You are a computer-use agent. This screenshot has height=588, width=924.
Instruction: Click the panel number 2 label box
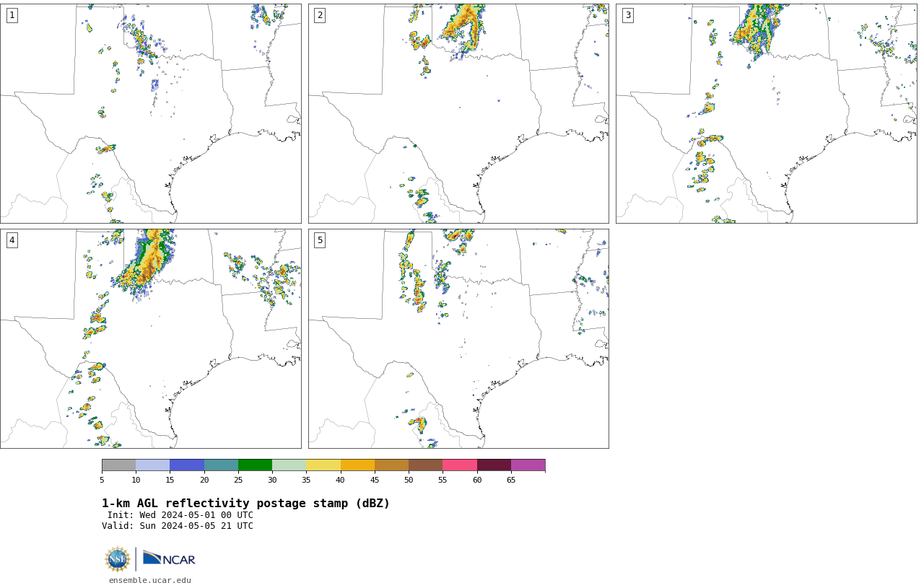[x=320, y=15]
